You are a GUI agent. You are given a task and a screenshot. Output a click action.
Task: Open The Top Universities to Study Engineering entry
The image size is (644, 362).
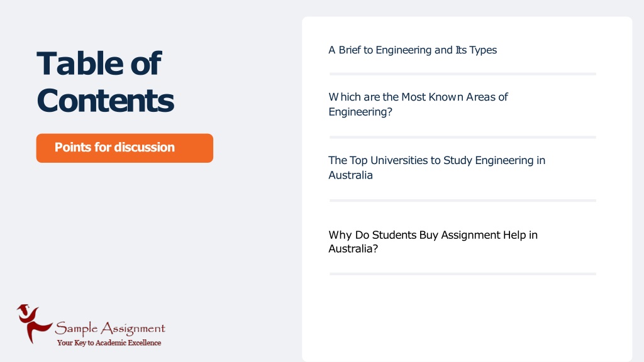(436, 167)
